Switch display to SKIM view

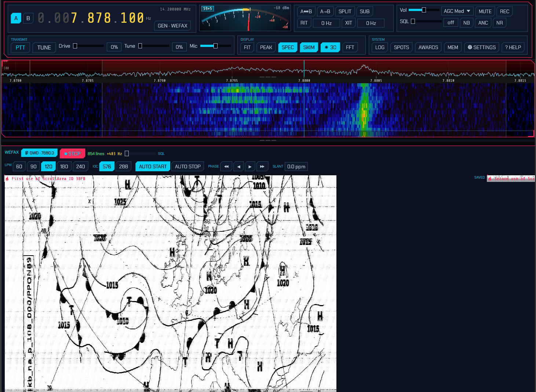pyautogui.click(x=309, y=47)
